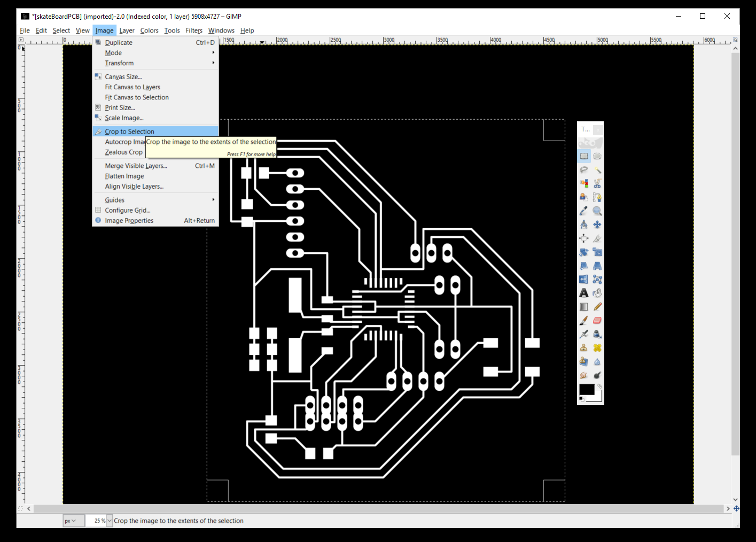Choose the Scissors Select tool

pos(597,184)
